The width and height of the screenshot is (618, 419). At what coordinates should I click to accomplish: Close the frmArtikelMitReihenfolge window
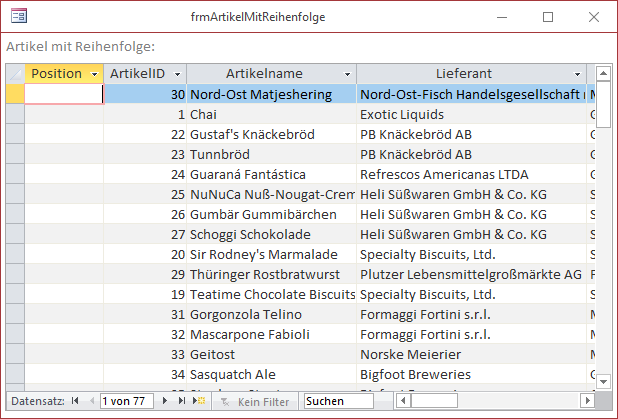pos(594,17)
